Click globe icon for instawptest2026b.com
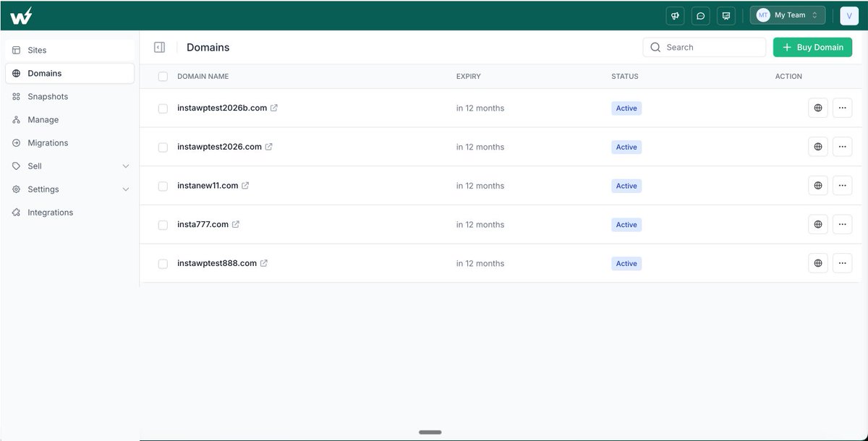868x441 pixels. tap(818, 108)
